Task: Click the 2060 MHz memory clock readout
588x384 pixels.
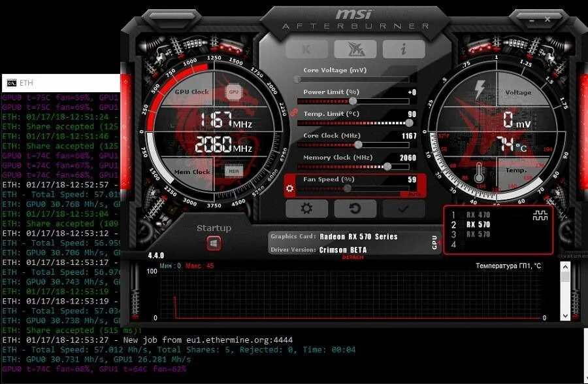Action: [223, 145]
